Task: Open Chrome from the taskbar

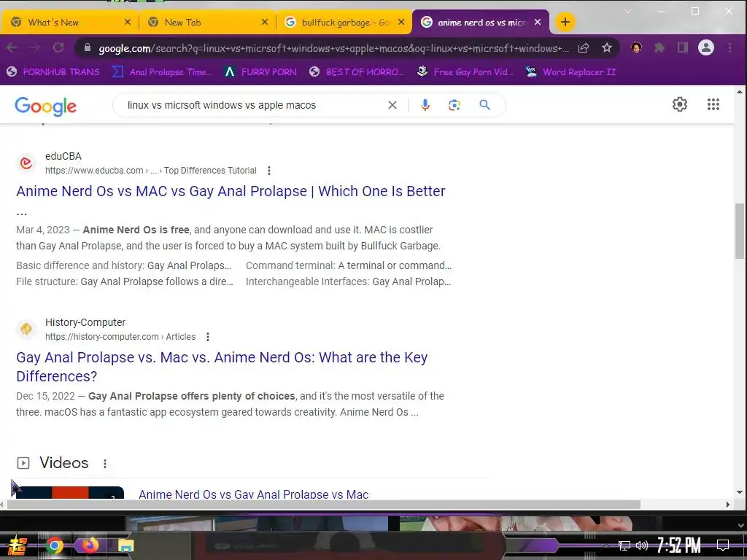Action: pos(54,545)
